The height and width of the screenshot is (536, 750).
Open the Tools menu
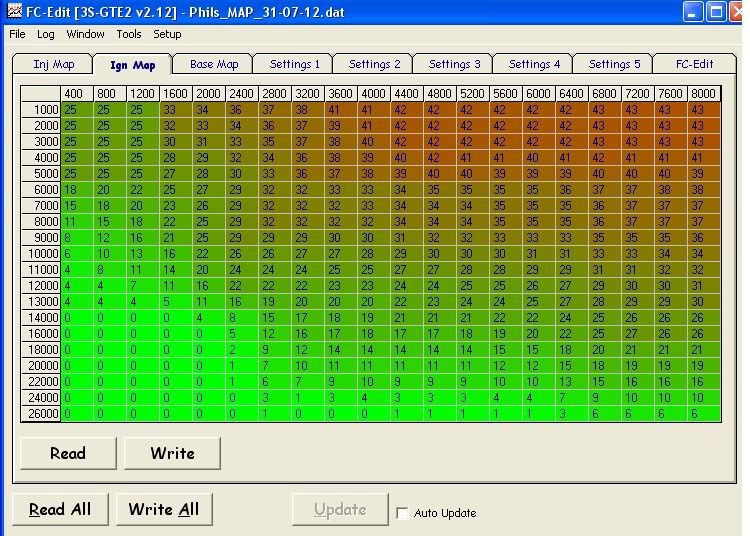[129, 34]
